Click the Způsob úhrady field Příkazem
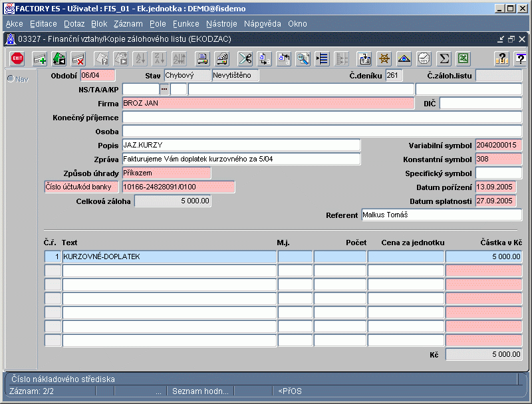Image resolution: width=532 pixels, height=404 pixels. pos(167,173)
